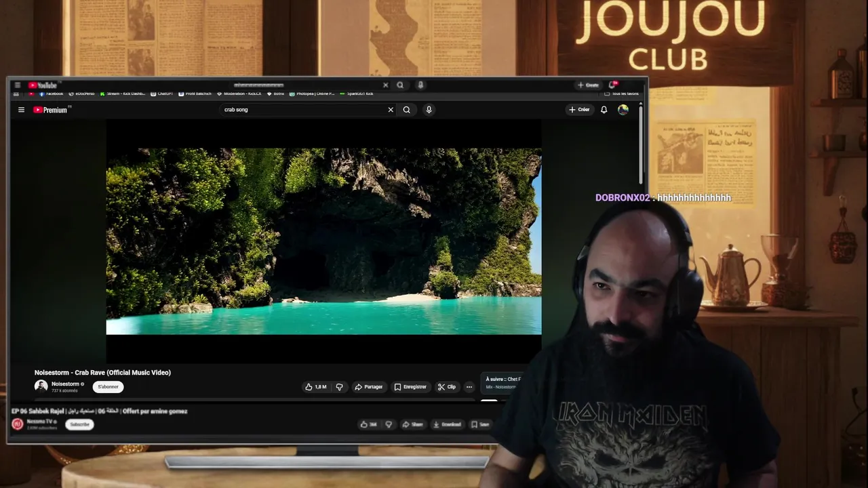Open the Profil Bakchich bookmark
The height and width of the screenshot is (488, 868).
click(x=195, y=94)
